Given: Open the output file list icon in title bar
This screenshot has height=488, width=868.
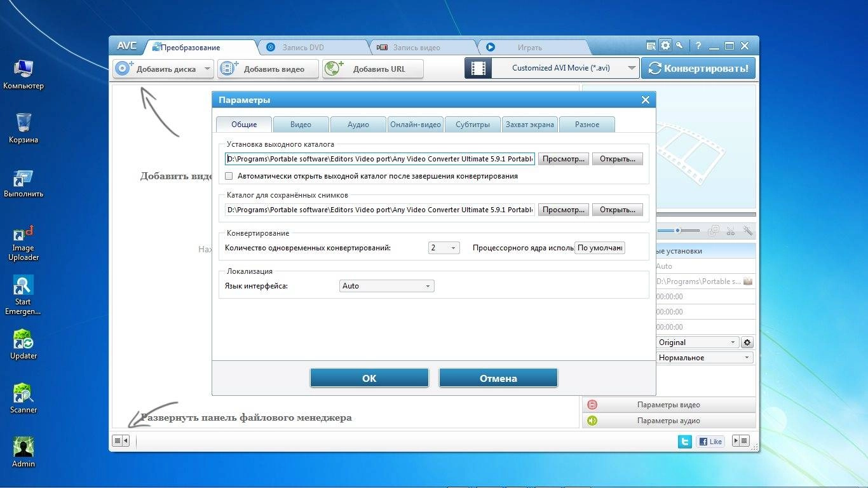Looking at the screenshot, I should (651, 46).
